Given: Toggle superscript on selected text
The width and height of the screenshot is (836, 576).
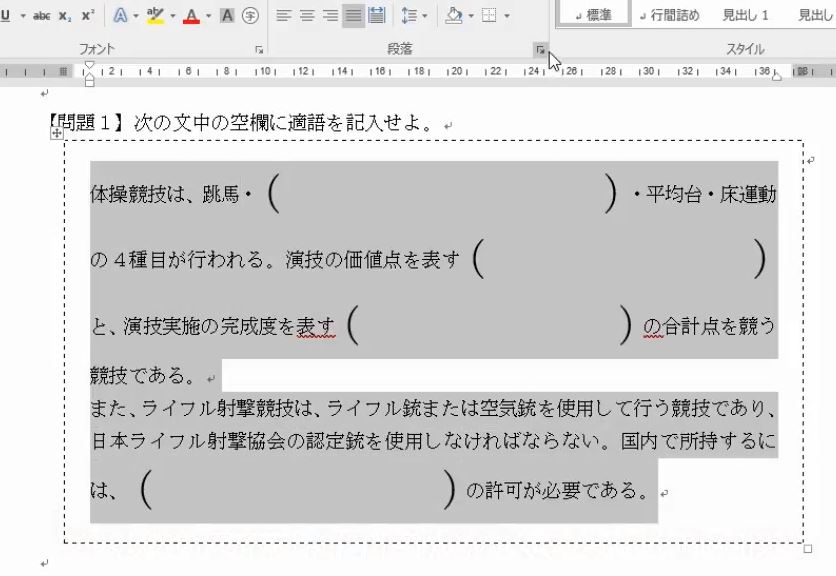Looking at the screenshot, I should (85, 15).
